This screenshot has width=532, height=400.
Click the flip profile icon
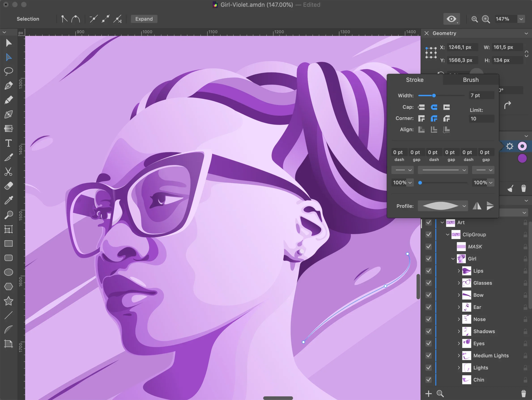(477, 206)
